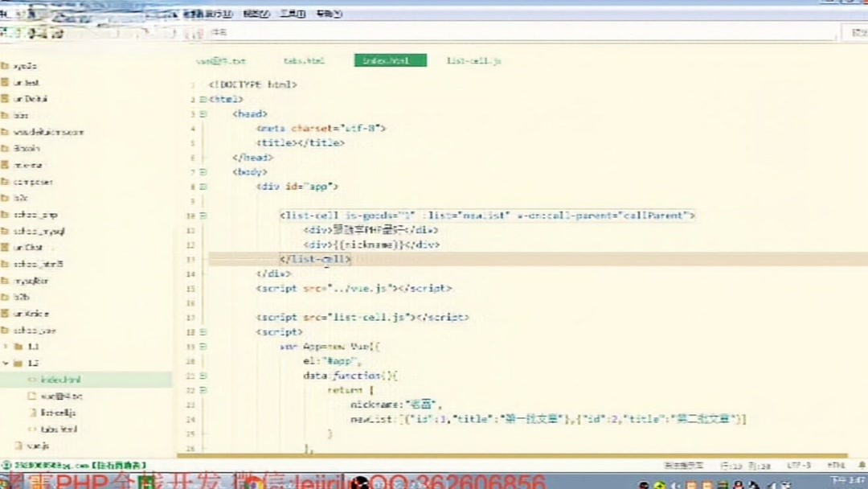868x489 pixels.
Task: Click the Redo icon on the toolbar
Action: click(x=55, y=34)
